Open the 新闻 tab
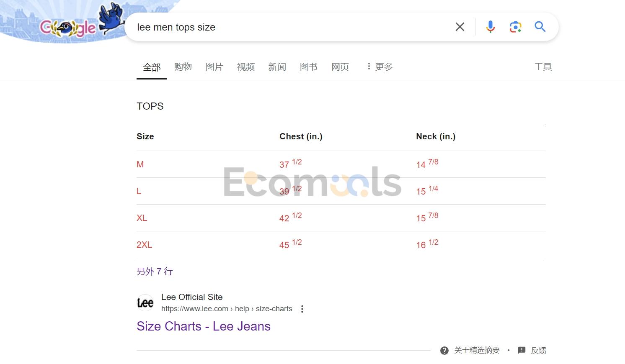Viewport: 625px width, 364px height. coord(277,67)
